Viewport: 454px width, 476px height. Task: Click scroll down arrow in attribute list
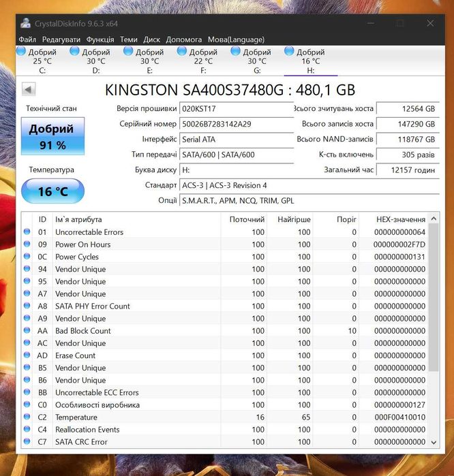click(x=434, y=443)
